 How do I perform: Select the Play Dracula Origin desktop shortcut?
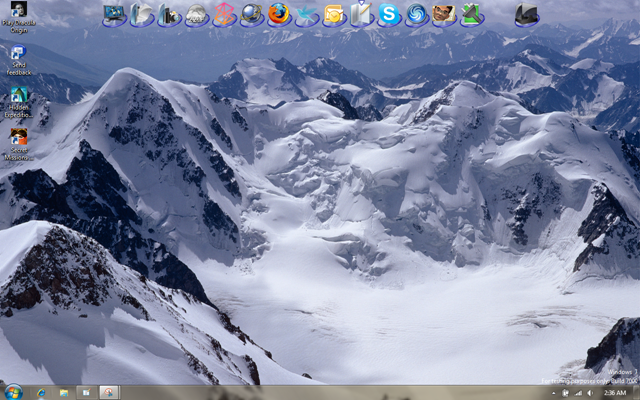[19, 17]
